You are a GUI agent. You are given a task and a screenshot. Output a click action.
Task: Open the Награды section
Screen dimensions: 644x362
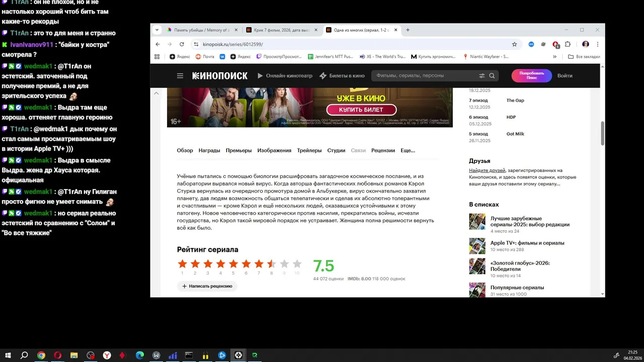click(x=209, y=150)
